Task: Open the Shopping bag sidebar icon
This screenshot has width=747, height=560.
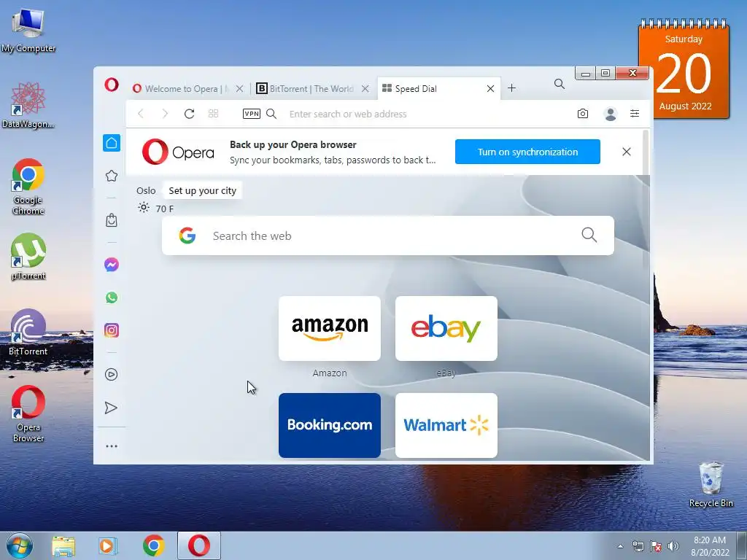Action: 112,220
